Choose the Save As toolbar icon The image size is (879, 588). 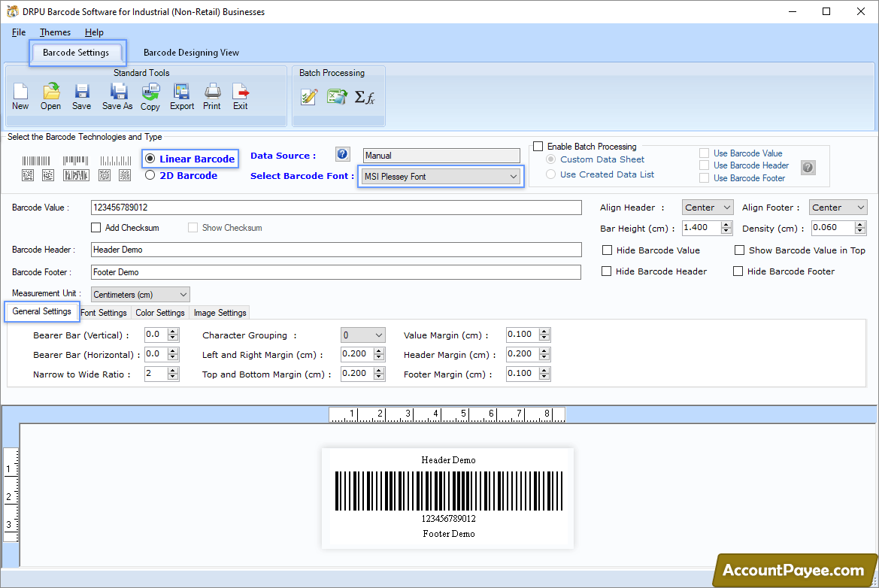click(x=118, y=96)
